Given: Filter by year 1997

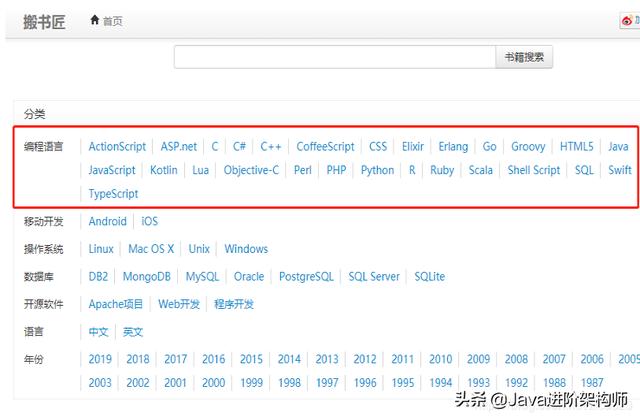Looking at the screenshot, I should click(327, 383).
